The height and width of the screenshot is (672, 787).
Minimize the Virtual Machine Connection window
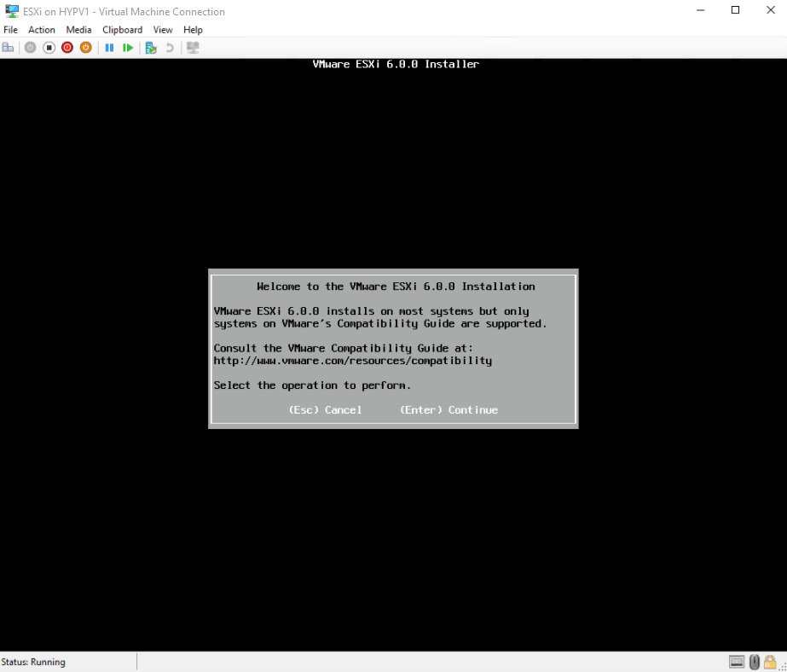[701, 10]
